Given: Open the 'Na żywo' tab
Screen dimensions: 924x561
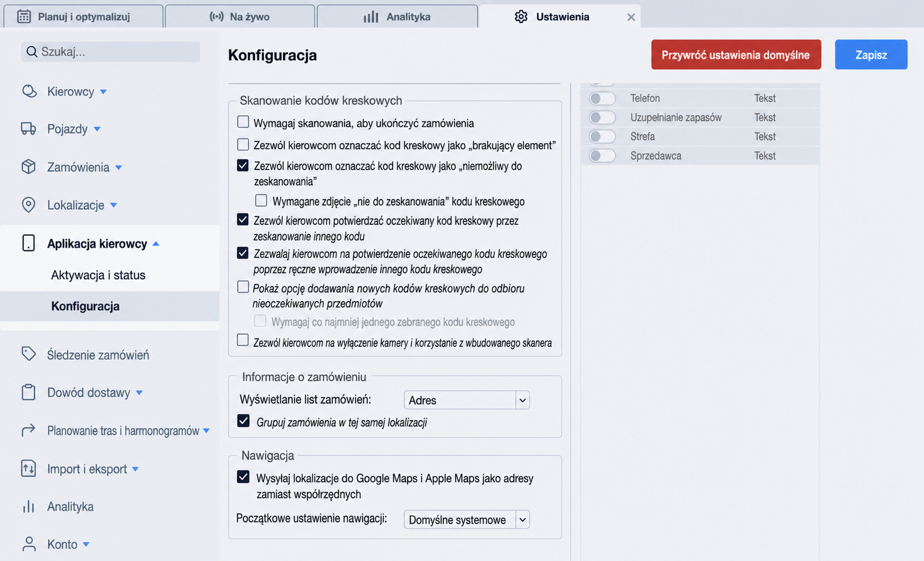Looking at the screenshot, I should (240, 16).
